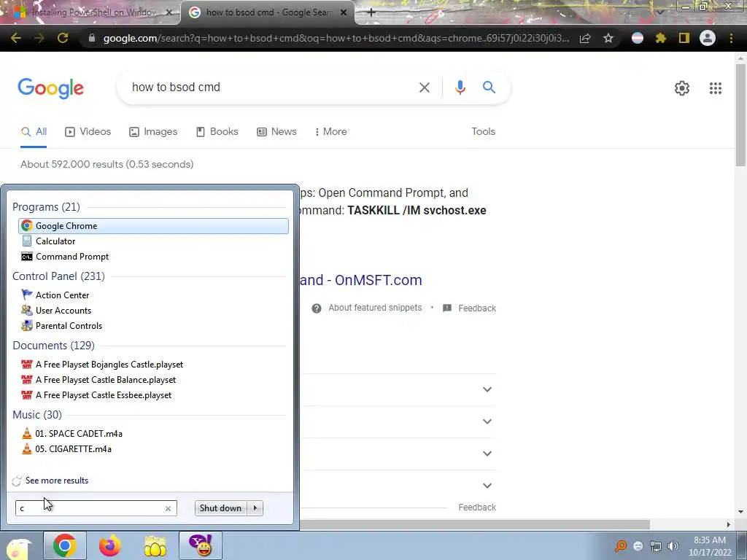Start voice search with the microphone icon
747x560 pixels.
tap(460, 87)
